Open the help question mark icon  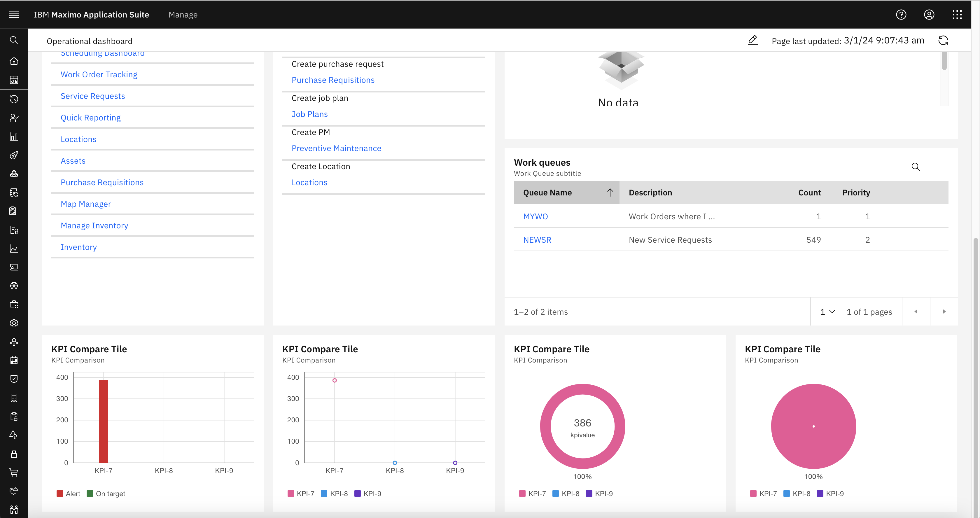pos(901,15)
